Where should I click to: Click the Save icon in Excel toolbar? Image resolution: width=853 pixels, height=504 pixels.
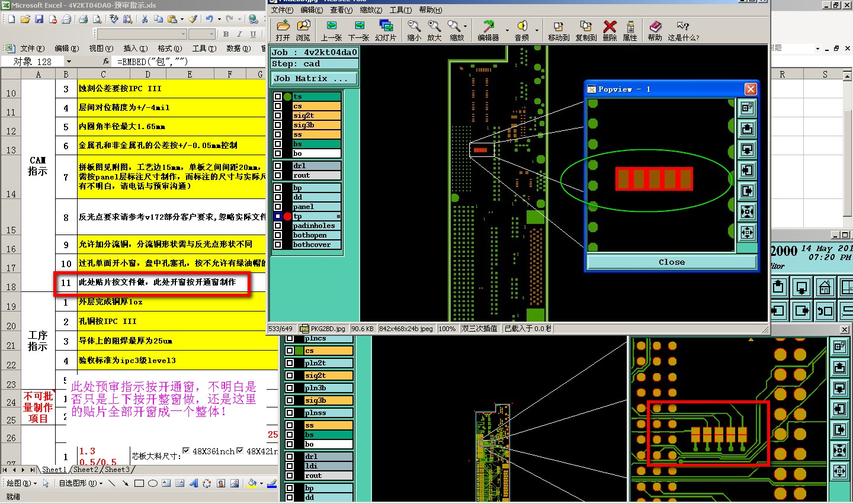click(x=39, y=19)
